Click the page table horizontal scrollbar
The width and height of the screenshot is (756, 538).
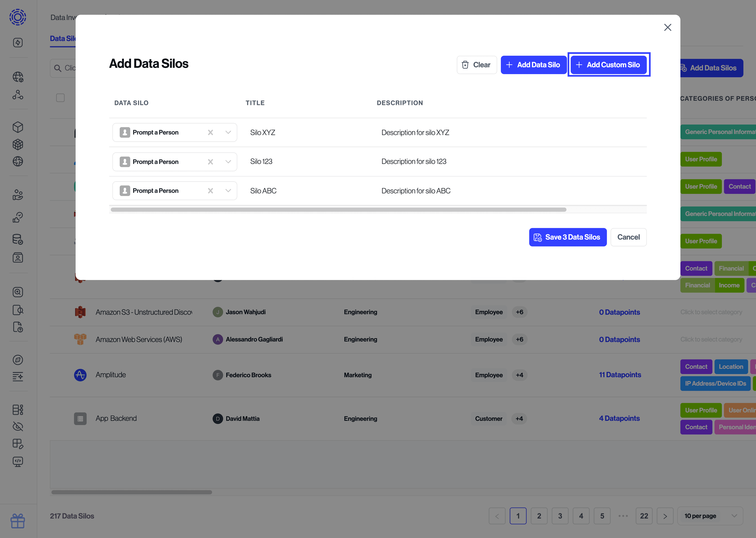(132, 492)
